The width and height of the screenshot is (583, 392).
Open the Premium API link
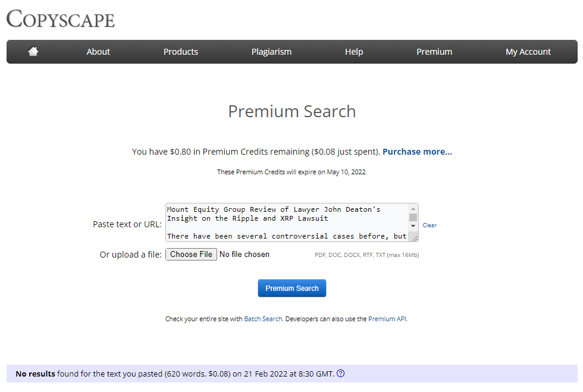(x=387, y=319)
